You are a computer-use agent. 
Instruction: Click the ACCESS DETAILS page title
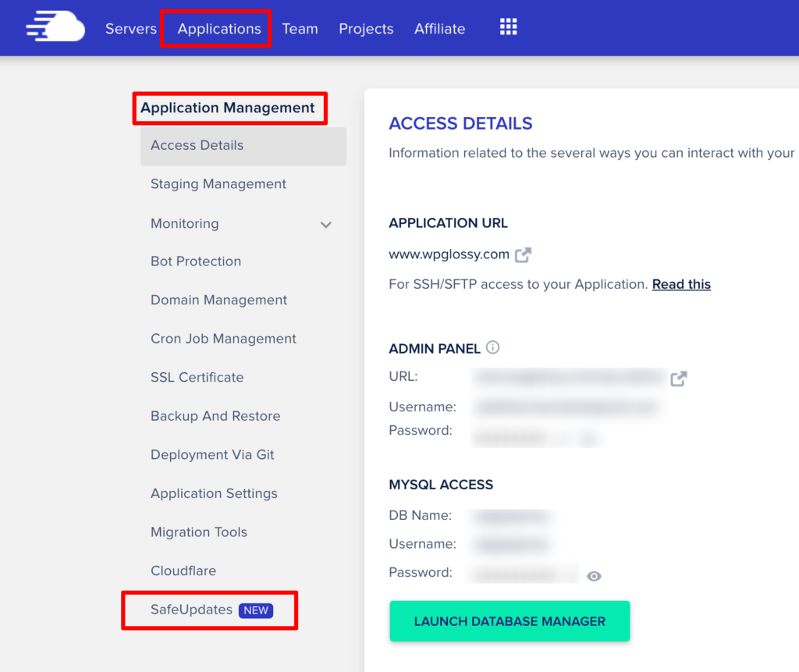click(x=460, y=123)
